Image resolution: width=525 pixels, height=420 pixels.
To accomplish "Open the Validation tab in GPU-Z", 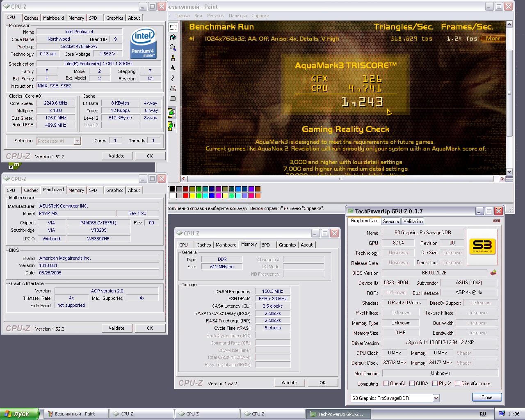I will click(413, 221).
